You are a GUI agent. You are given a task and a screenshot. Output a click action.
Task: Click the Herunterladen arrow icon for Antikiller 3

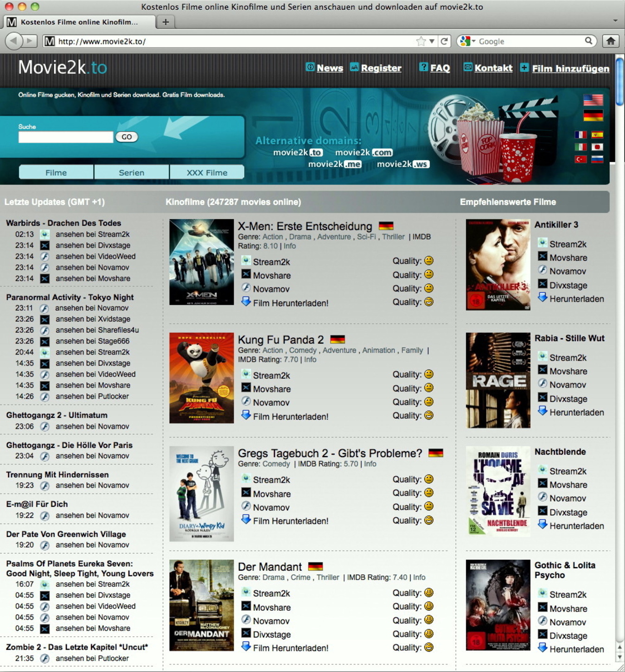542,298
